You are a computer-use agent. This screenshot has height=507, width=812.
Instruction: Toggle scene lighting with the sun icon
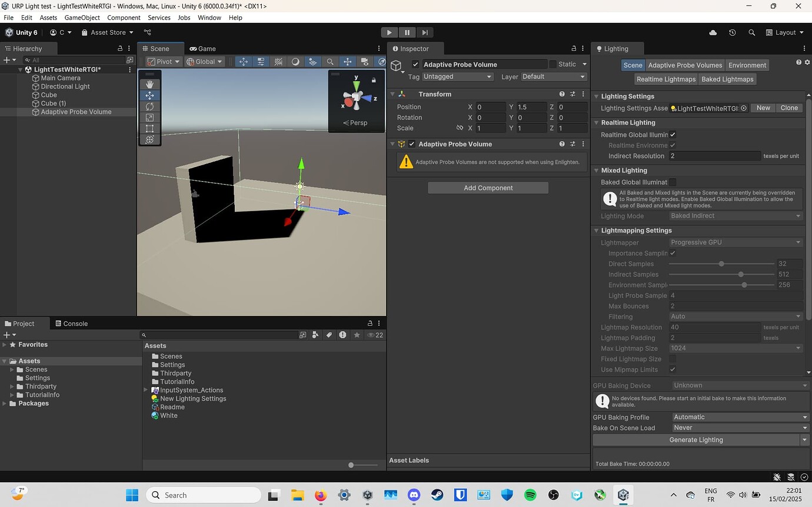click(296, 61)
